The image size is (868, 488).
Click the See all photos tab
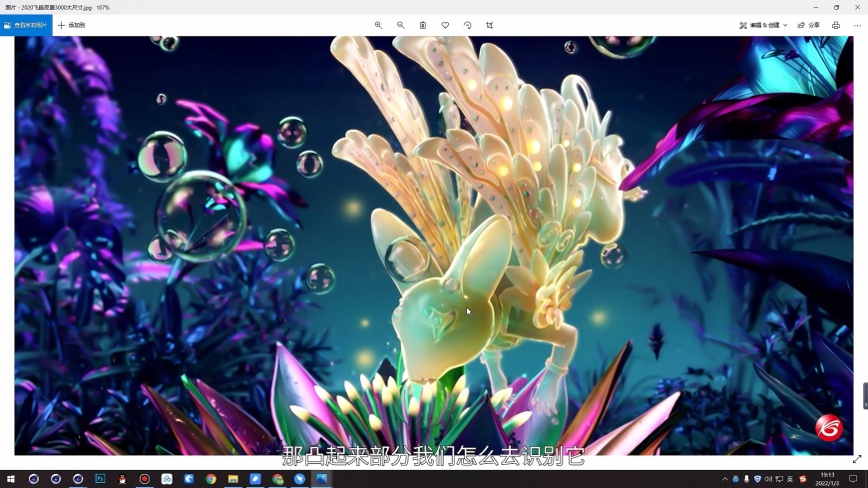pos(26,25)
